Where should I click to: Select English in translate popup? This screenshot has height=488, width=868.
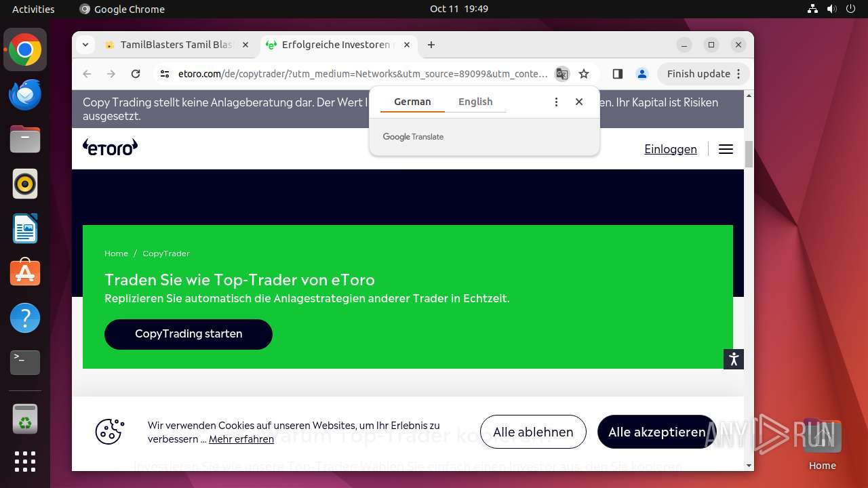[x=475, y=102]
